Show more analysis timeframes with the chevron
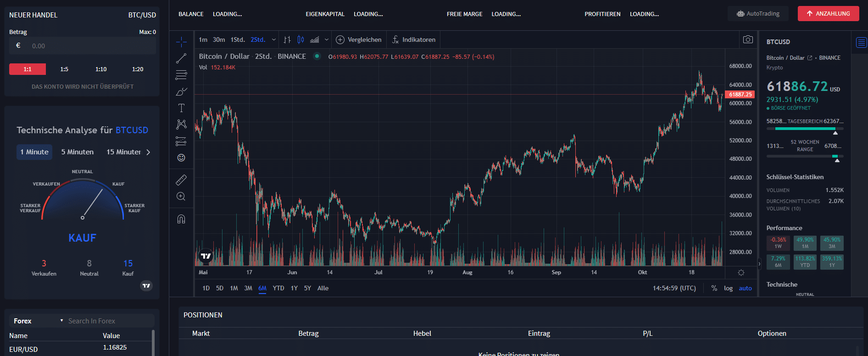The height and width of the screenshot is (356, 868). [x=148, y=152]
